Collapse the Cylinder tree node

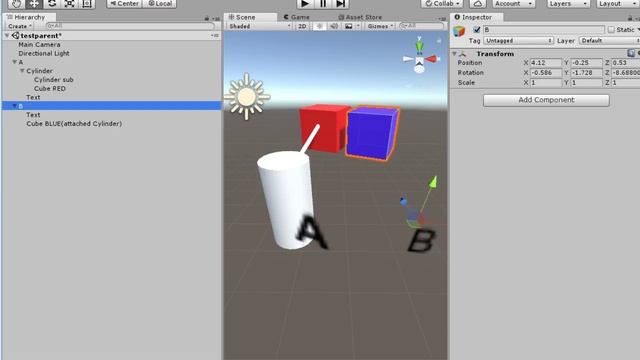click(22, 71)
